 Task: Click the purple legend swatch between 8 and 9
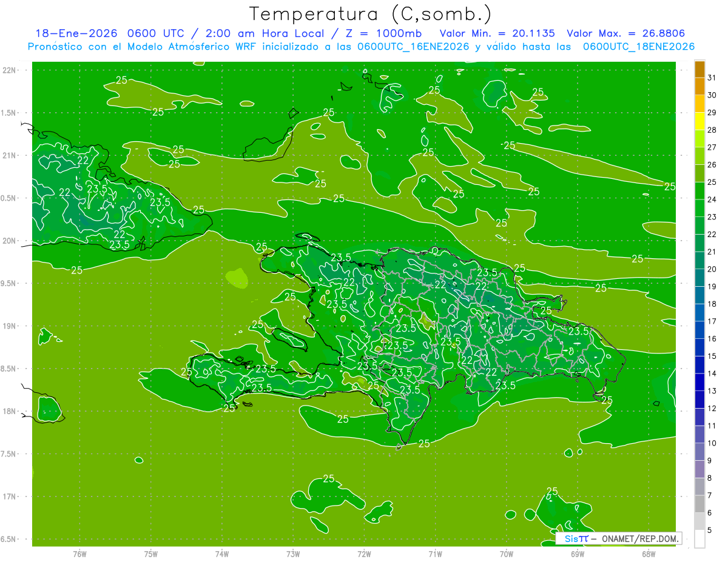(699, 469)
